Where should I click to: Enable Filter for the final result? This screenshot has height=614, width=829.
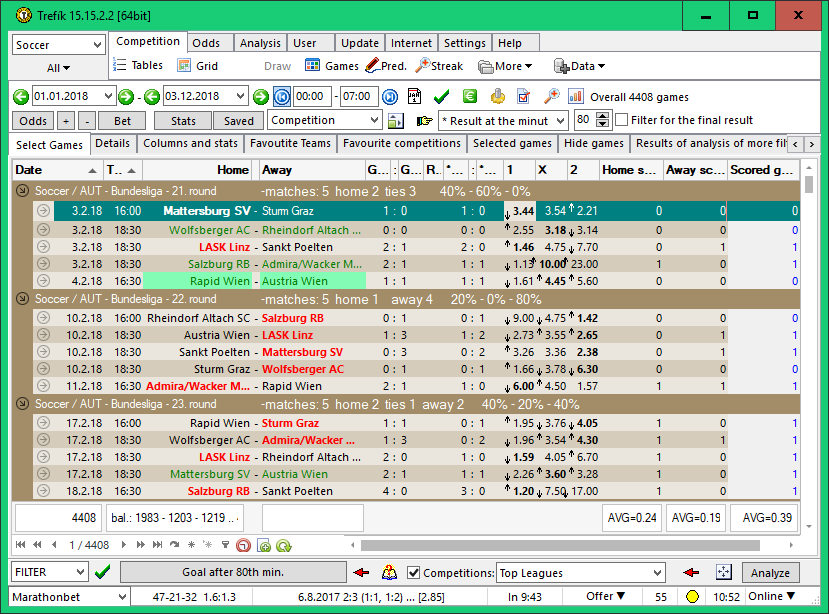pos(622,120)
